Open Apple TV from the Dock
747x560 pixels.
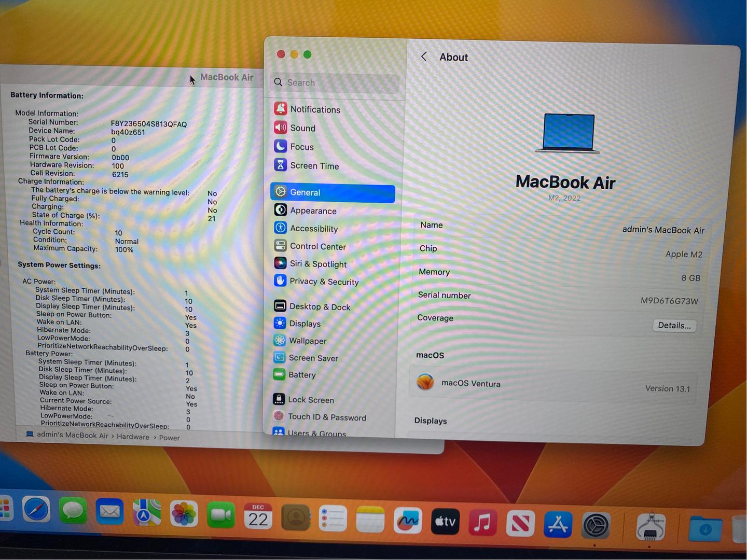coord(445,521)
